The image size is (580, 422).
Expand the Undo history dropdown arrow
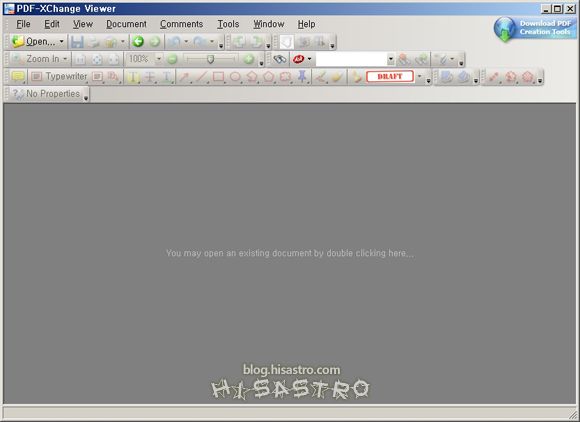tap(186, 42)
